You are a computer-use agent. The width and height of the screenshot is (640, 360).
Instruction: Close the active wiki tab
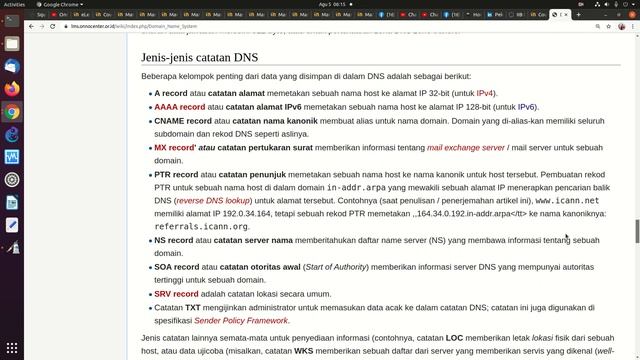coord(566,15)
